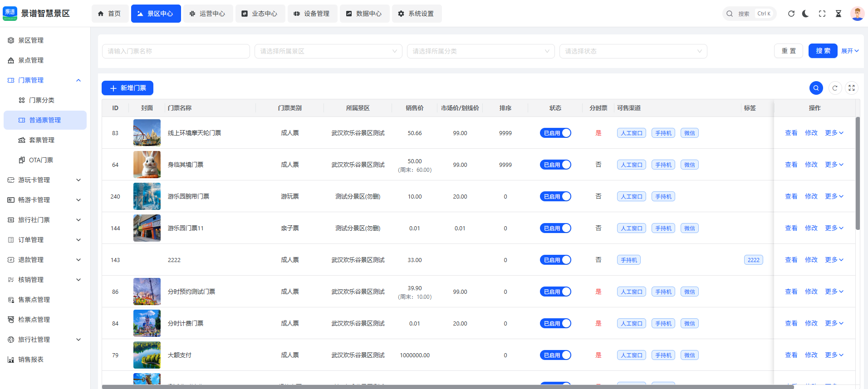Click blue 搜索 button
The height and width of the screenshot is (389, 868).
[823, 51]
